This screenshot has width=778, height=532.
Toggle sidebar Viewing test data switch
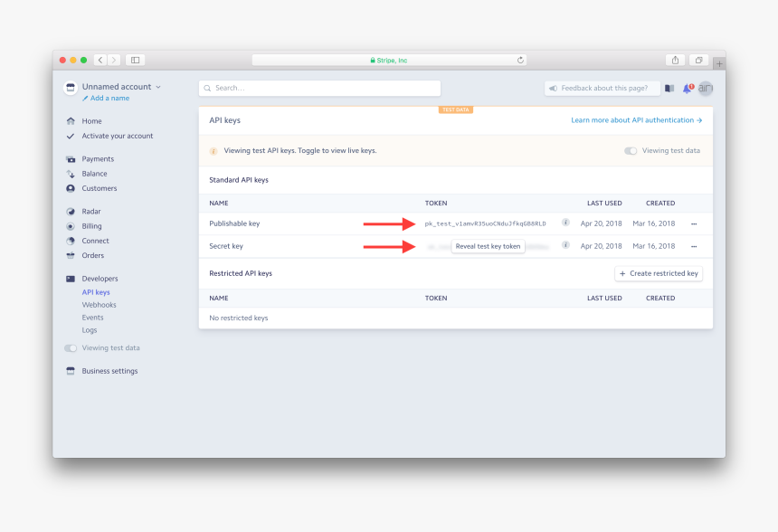71,348
